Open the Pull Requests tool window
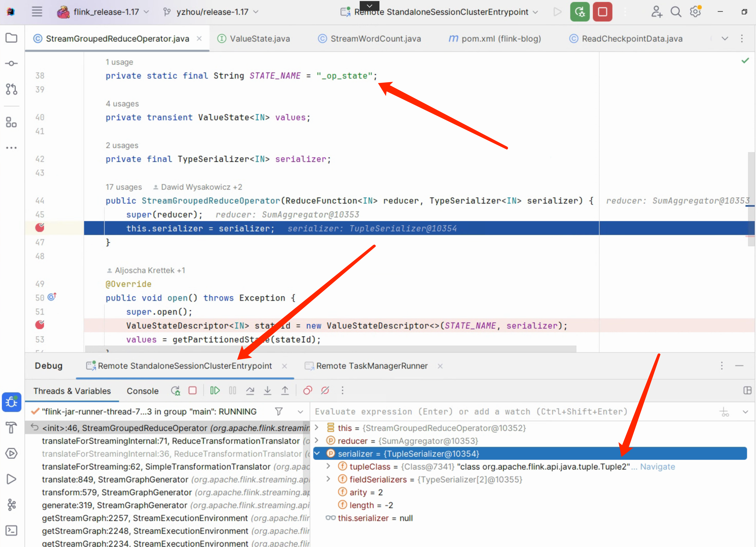Viewport: 756px width, 547px height. point(11,89)
